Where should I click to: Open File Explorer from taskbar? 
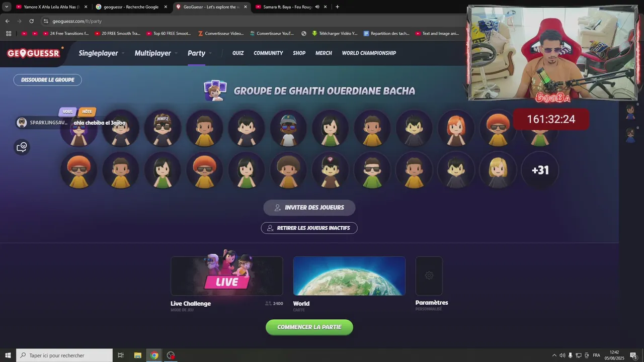[138, 355]
